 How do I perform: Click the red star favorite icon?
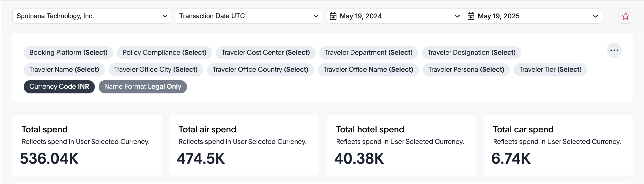625,16
